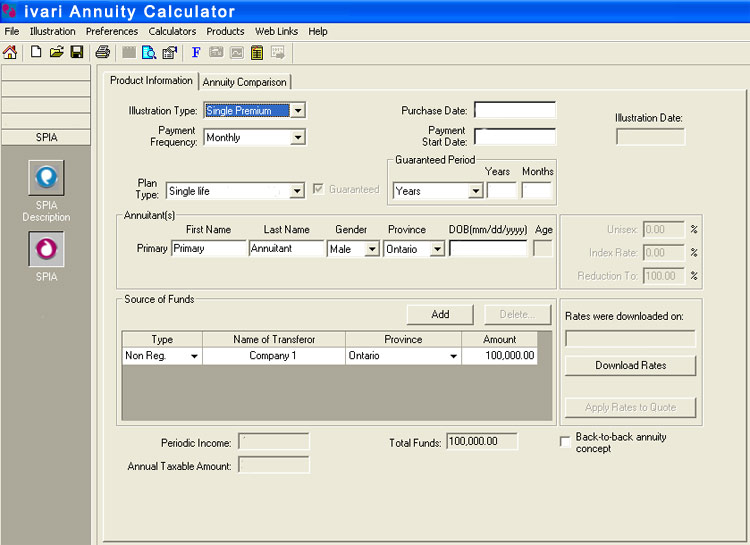The height and width of the screenshot is (545, 750).
Task: Click the Purchase Date field
Action: [x=515, y=110]
